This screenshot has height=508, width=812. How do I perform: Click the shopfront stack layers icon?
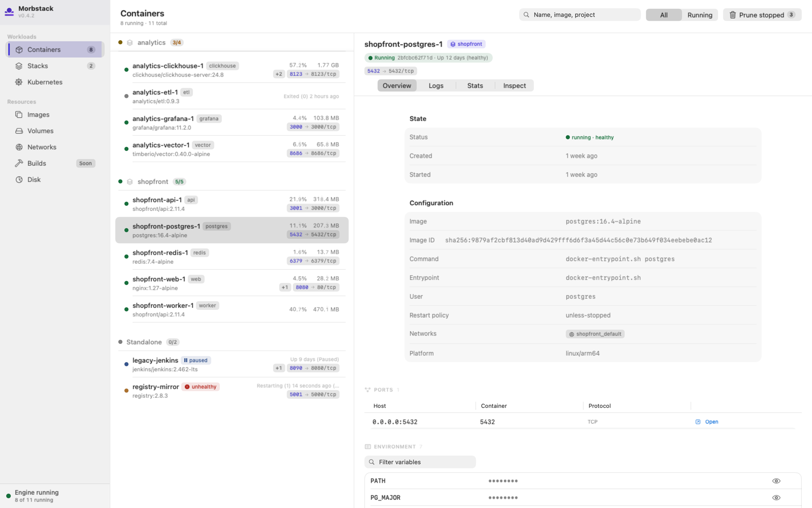[x=130, y=182]
